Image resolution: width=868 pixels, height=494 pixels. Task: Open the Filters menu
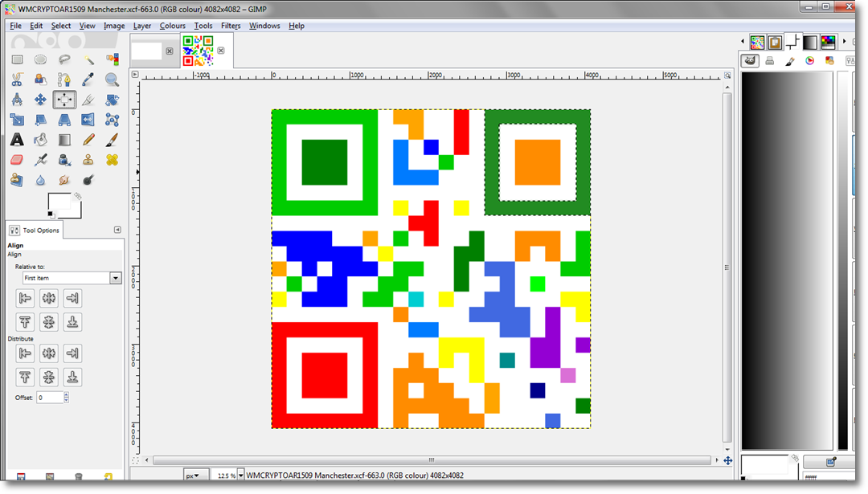point(231,26)
